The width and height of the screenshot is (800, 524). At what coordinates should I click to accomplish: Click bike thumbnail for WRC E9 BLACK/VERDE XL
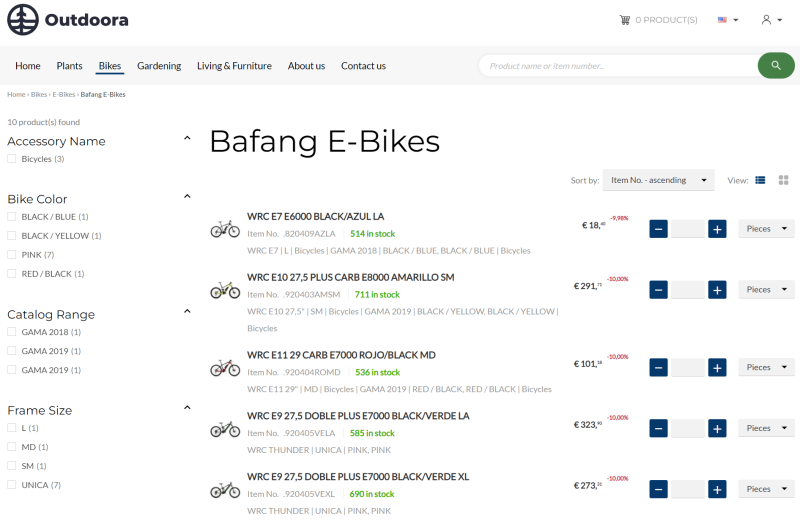point(225,490)
